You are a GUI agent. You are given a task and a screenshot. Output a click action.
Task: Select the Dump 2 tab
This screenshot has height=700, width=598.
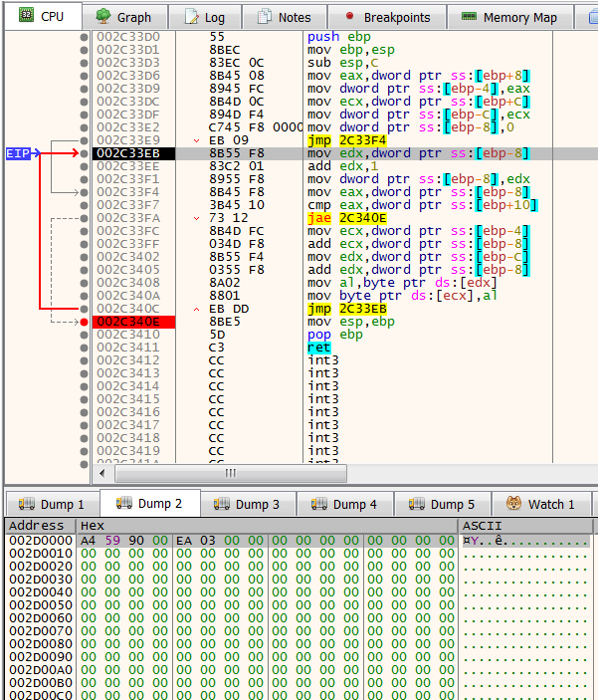(150, 503)
